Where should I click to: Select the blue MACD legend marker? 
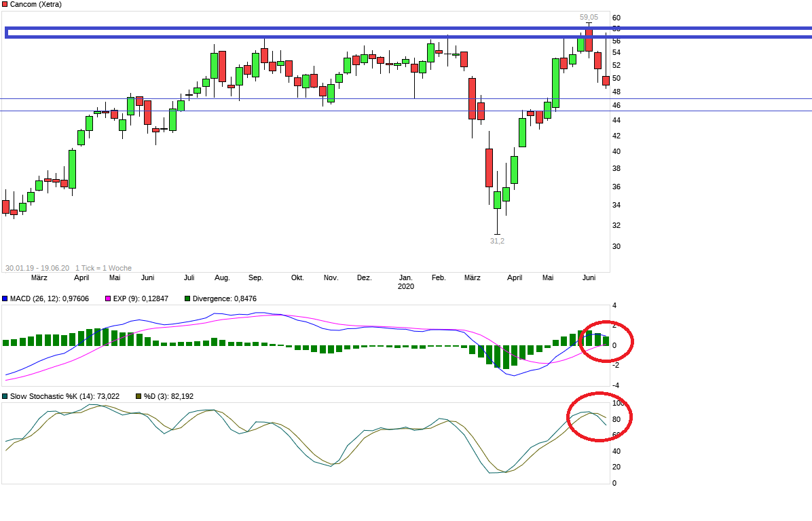(6, 298)
